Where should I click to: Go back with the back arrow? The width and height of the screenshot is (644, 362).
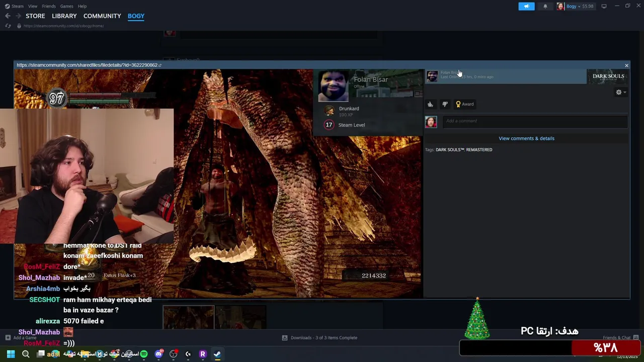[x=8, y=16]
